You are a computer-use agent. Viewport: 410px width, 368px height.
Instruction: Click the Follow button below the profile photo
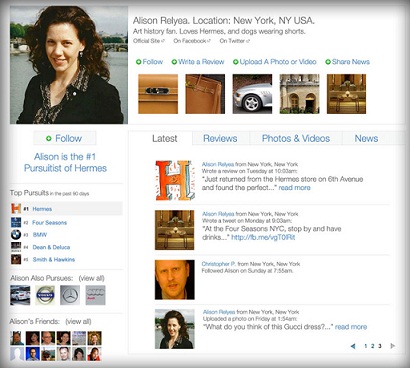[x=65, y=138]
